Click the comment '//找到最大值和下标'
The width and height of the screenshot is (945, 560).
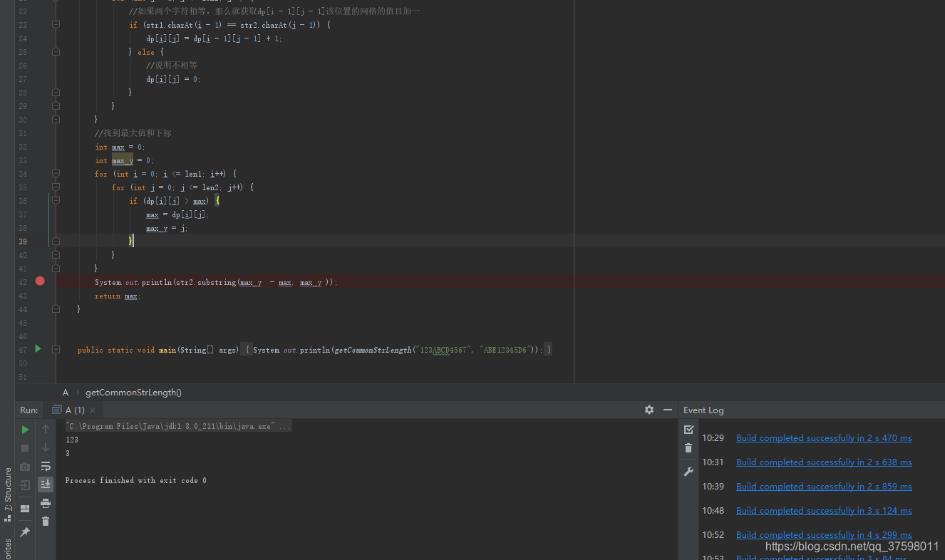133,133
